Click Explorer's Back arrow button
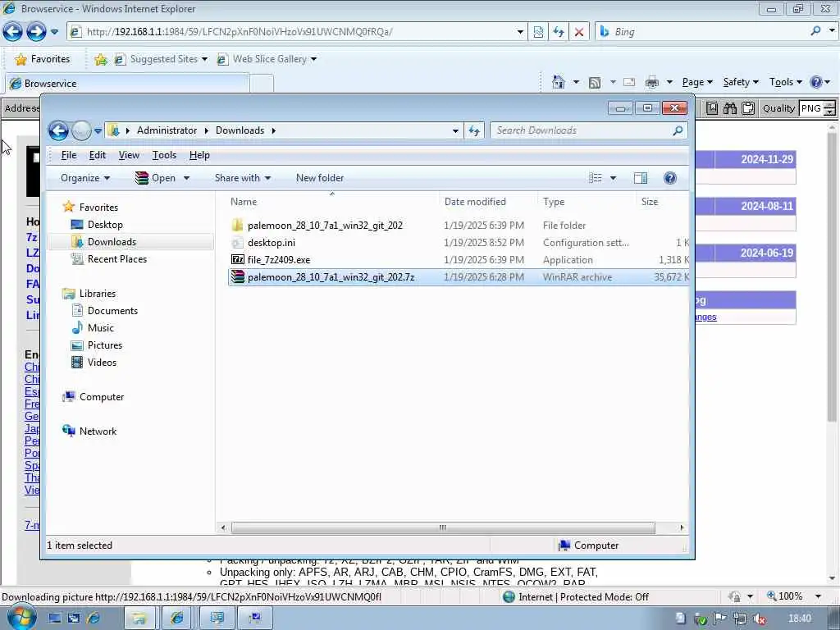Viewport: 840px width, 630px height. pyautogui.click(x=58, y=130)
